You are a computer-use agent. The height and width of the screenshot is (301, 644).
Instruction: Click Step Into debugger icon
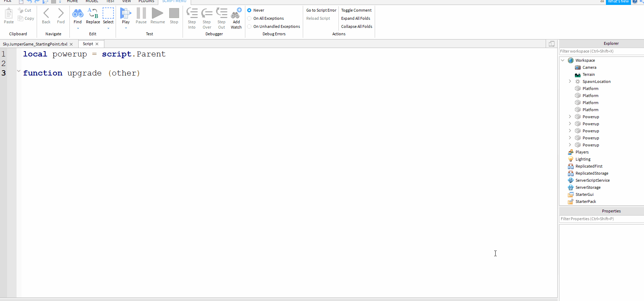pyautogui.click(x=192, y=13)
